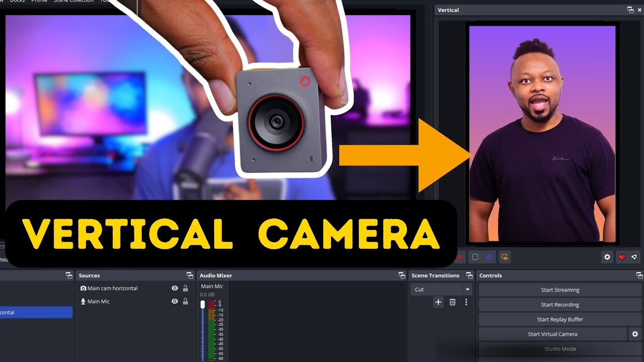
Task: Open Vertical dock settings gear
Action: (607, 257)
